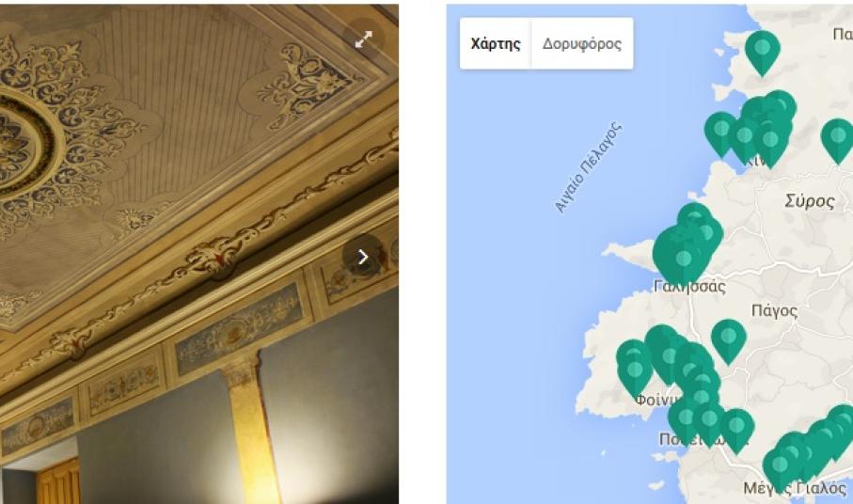
Task: Expand the ceiling photo to fullscreen
Action: [364, 39]
